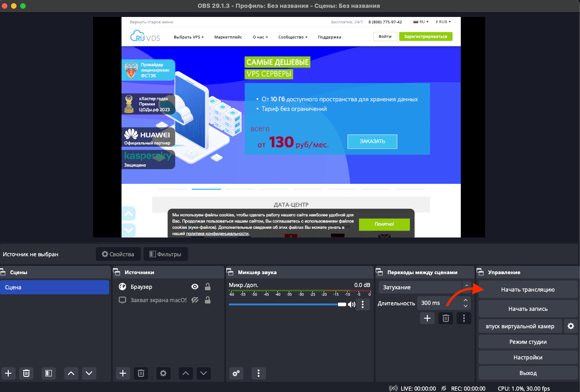The image size is (580, 392).
Task: Open the Фильтры tab for source
Action: pyautogui.click(x=166, y=254)
